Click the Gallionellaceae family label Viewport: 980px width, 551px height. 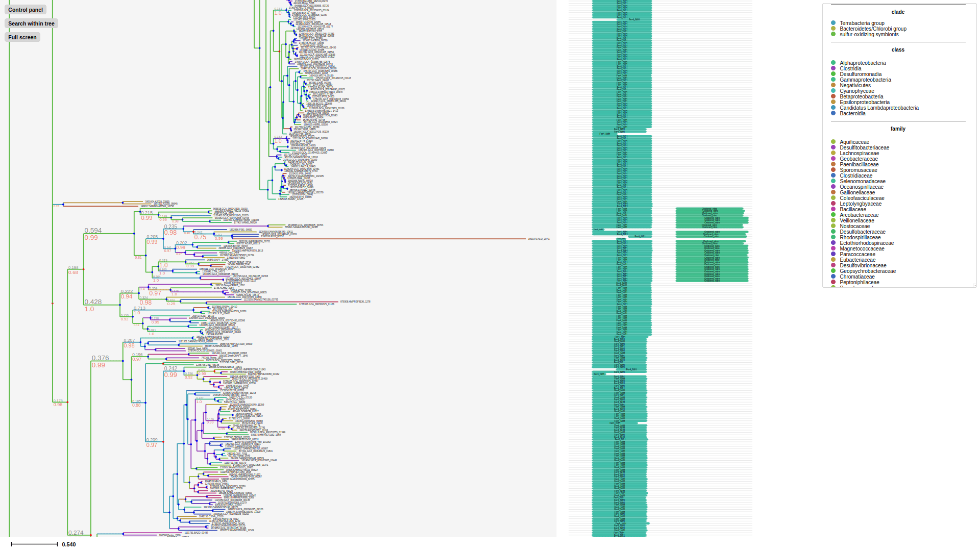point(857,192)
